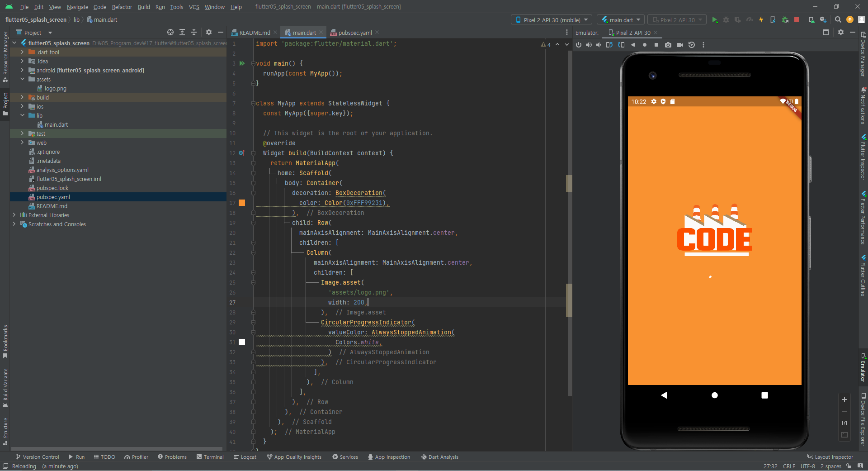Collapse the lib folder
Image resolution: width=868 pixels, height=471 pixels.
22,115
